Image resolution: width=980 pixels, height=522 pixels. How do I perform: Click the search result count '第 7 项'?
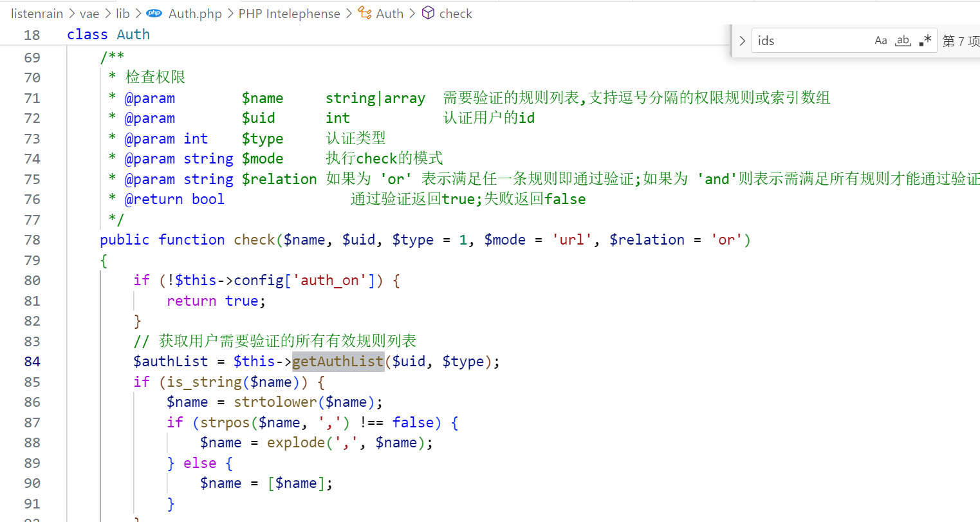961,41
